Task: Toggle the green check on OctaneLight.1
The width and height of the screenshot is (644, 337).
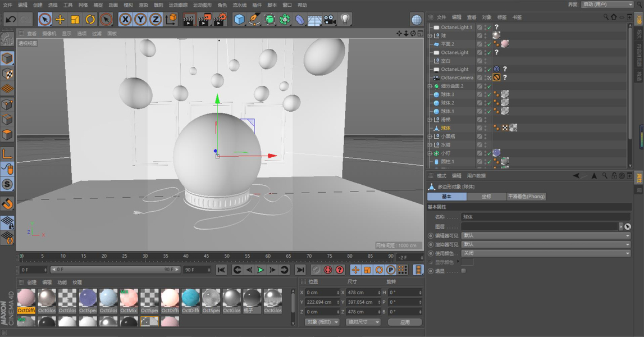Action: tap(489, 28)
